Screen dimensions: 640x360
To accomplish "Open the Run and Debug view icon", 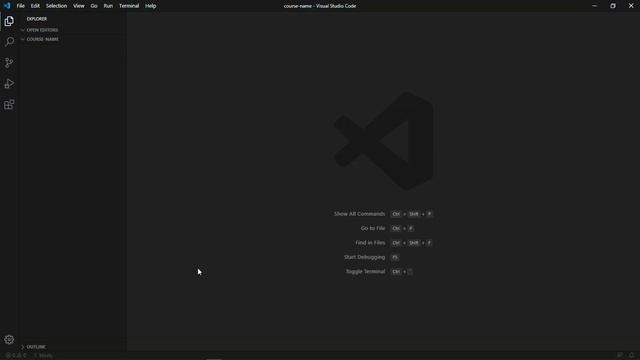I will click(9, 84).
